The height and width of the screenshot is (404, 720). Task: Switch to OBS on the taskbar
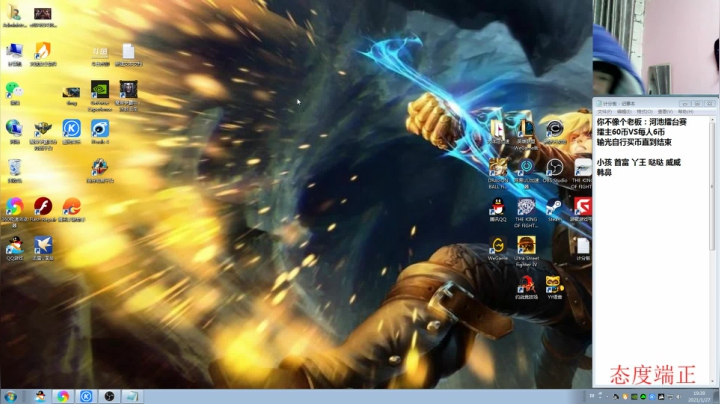click(109, 396)
